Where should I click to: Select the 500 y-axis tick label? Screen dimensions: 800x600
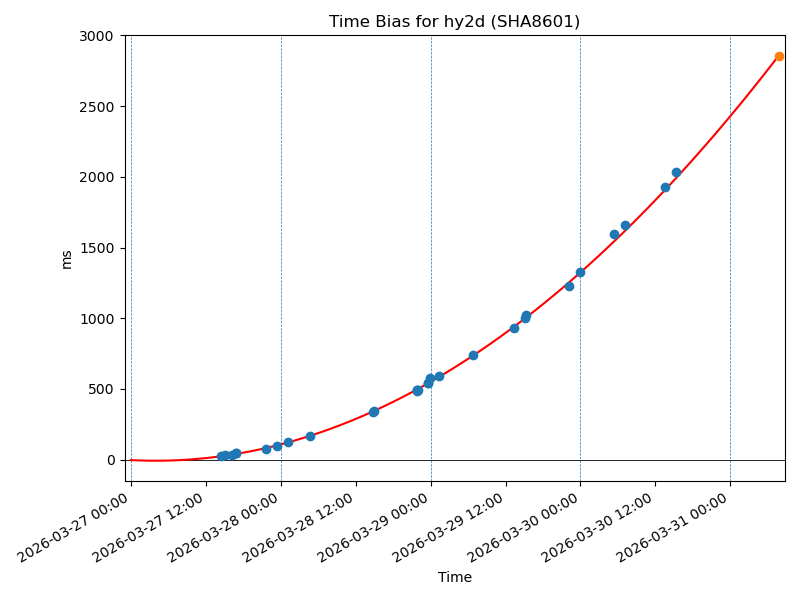(x=103, y=390)
